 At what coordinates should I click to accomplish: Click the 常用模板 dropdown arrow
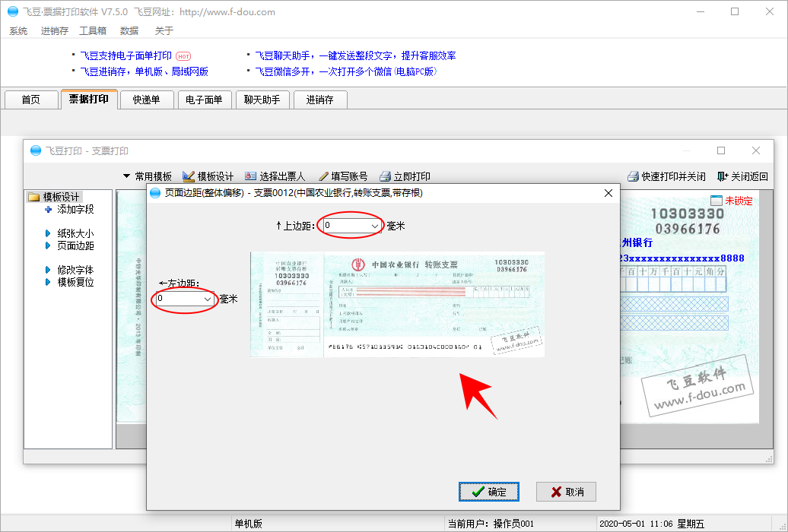(x=126, y=176)
